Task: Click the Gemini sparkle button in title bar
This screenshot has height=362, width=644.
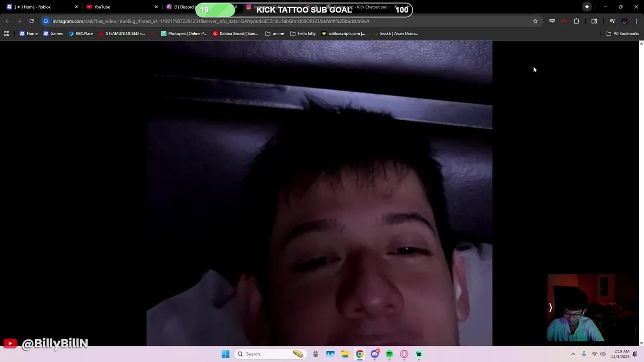Action: click(x=587, y=7)
